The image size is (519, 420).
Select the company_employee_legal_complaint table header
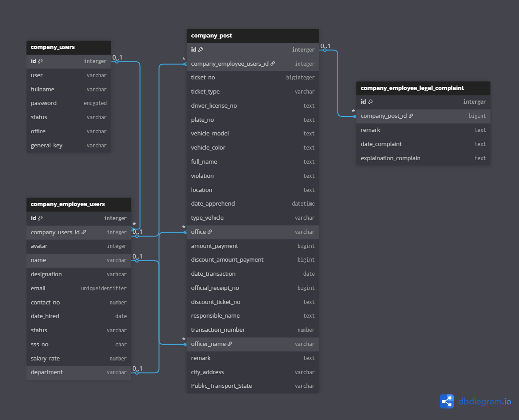pyautogui.click(x=423, y=88)
